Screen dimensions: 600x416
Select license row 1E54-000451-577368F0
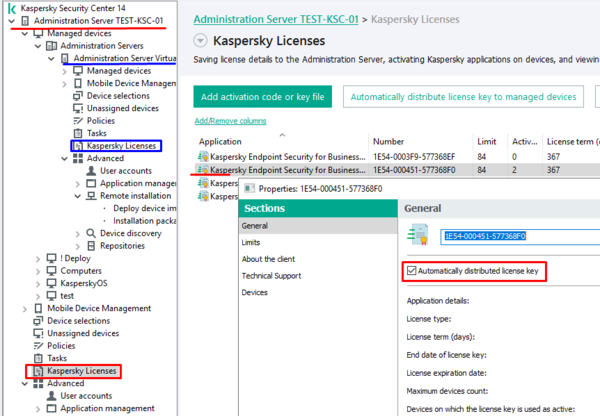tap(397, 170)
